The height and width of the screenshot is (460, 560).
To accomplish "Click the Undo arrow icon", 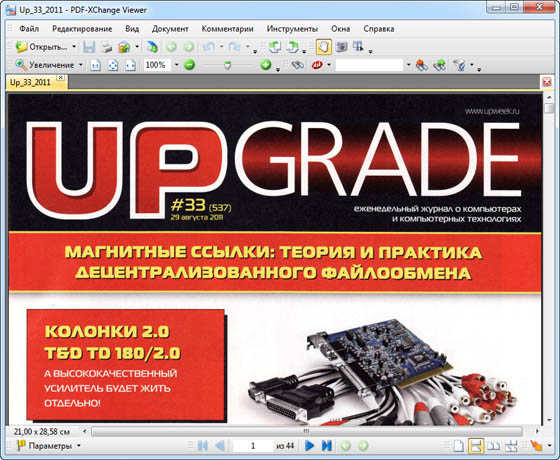I will [x=209, y=47].
